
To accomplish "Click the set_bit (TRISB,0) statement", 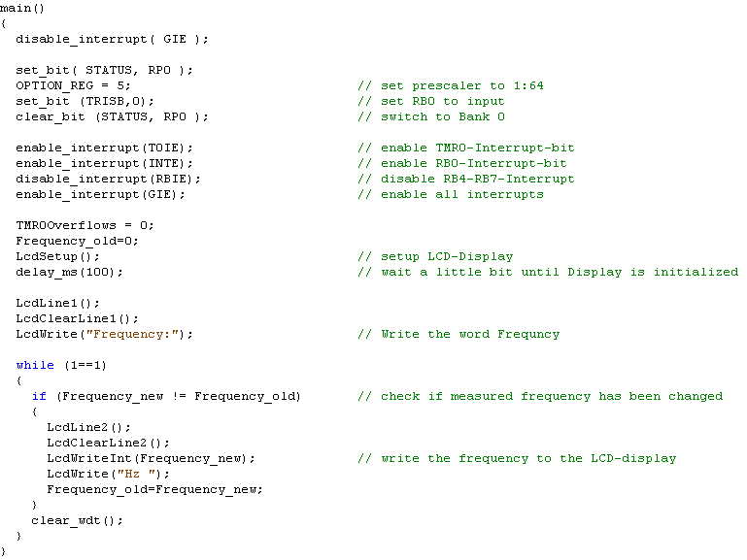I will pyautogui.click(x=85, y=101).
